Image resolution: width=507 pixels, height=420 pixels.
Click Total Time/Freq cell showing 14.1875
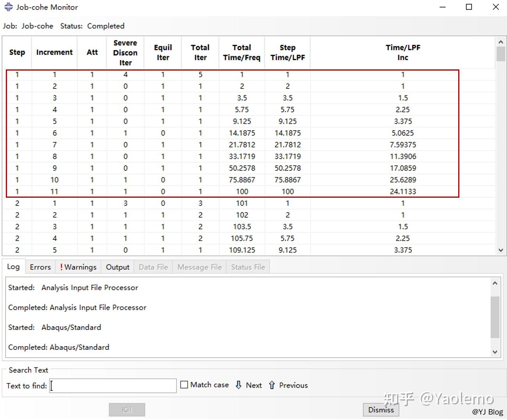point(242,133)
